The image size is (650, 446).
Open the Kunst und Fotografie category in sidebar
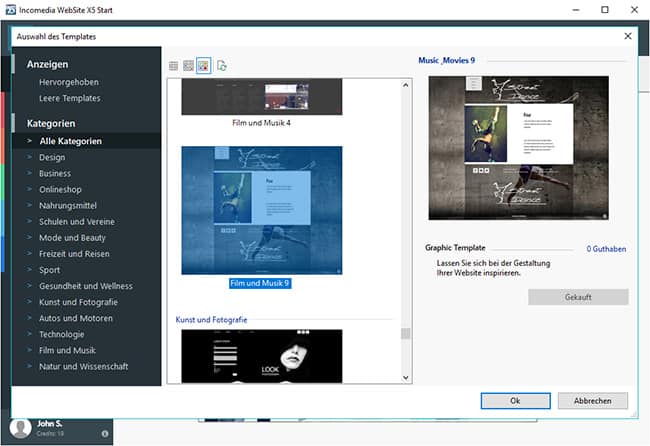pyautogui.click(x=78, y=302)
